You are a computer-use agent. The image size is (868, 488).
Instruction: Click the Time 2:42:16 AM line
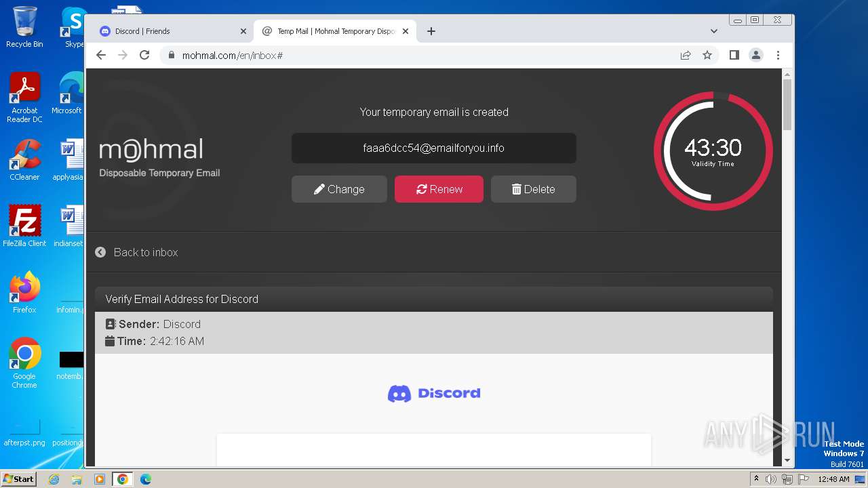pyautogui.click(x=155, y=341)
